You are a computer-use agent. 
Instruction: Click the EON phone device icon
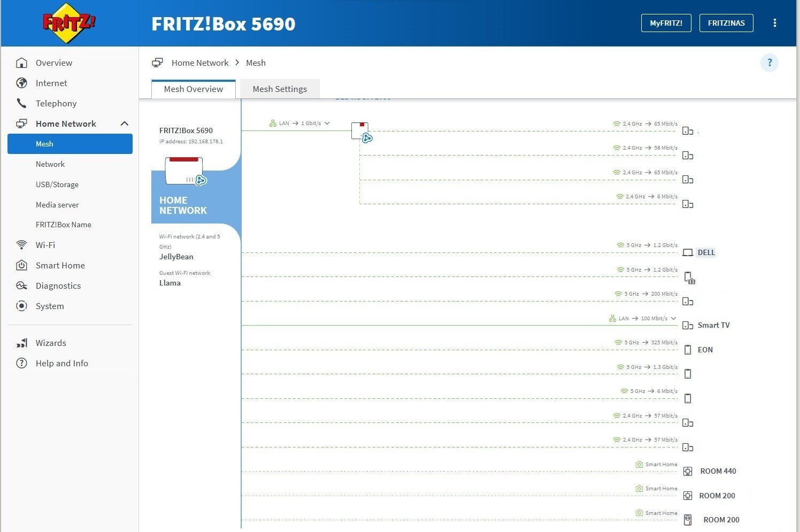pos(688,350)
